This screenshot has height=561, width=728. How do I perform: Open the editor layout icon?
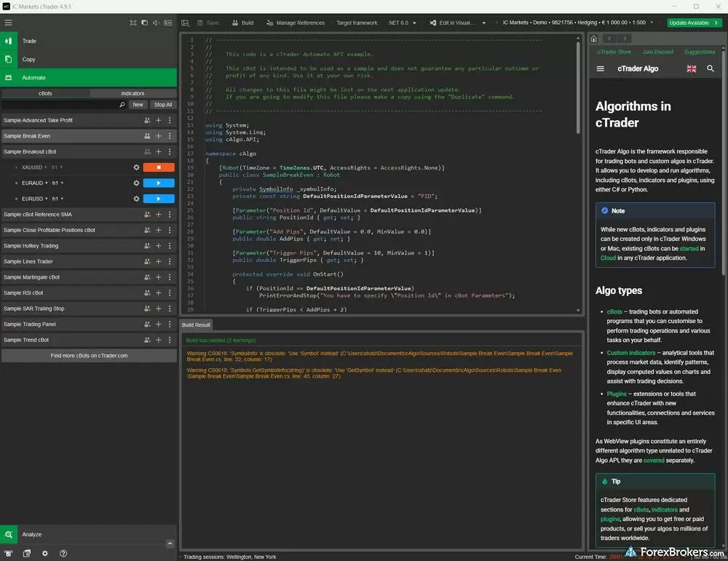click(x=185, y=23)
